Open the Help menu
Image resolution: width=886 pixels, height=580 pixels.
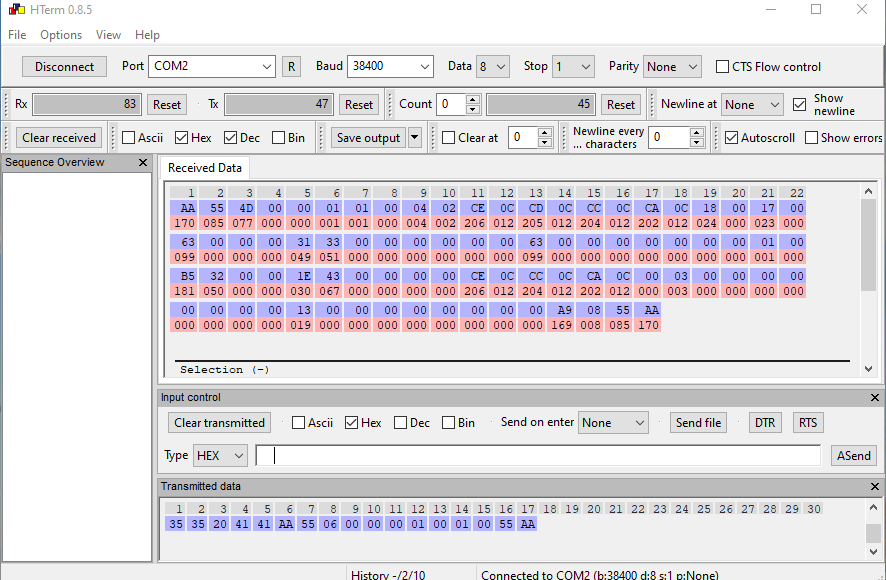147,35
